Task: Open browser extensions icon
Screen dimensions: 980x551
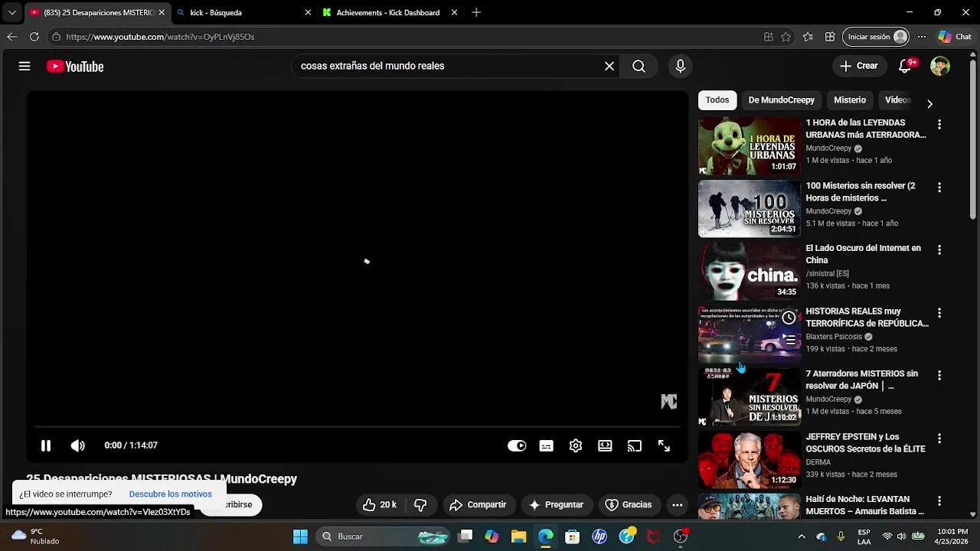Action: click(830, 37)
